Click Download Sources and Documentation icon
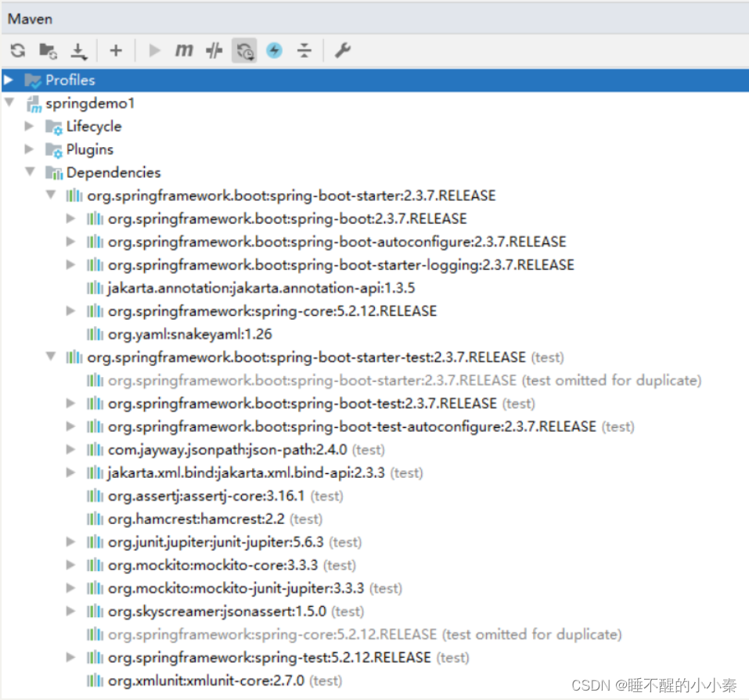 pyautogui.click(x=79, y=51)
